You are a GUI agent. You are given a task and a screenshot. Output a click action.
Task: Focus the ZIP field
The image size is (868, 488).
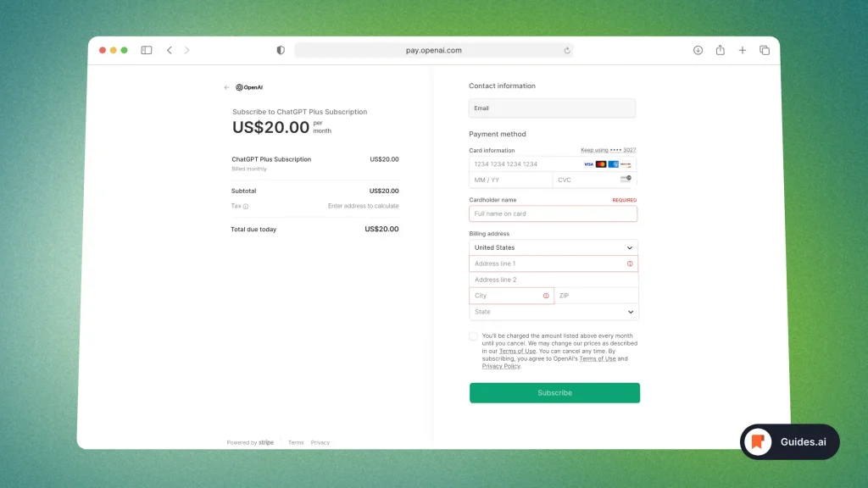tap(596, 296)
